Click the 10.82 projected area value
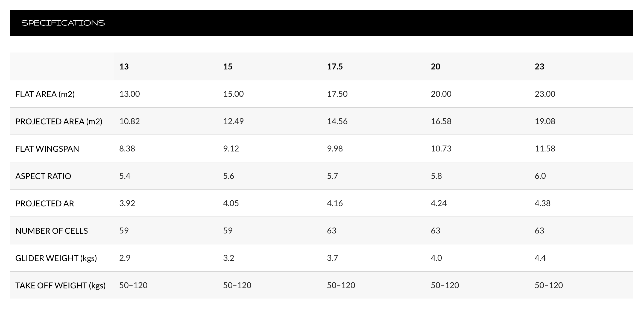The height and width of the screenshot is (310, 644). coord(129,121)
